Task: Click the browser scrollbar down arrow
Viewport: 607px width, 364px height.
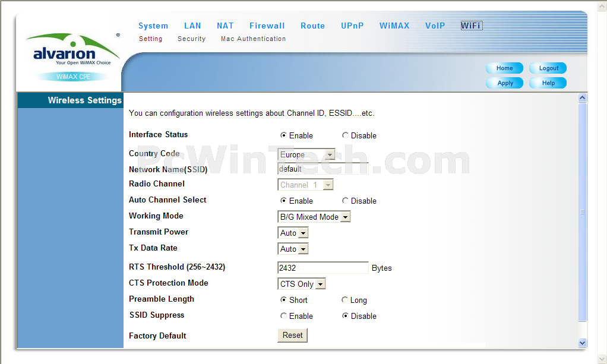Action: 602,359
